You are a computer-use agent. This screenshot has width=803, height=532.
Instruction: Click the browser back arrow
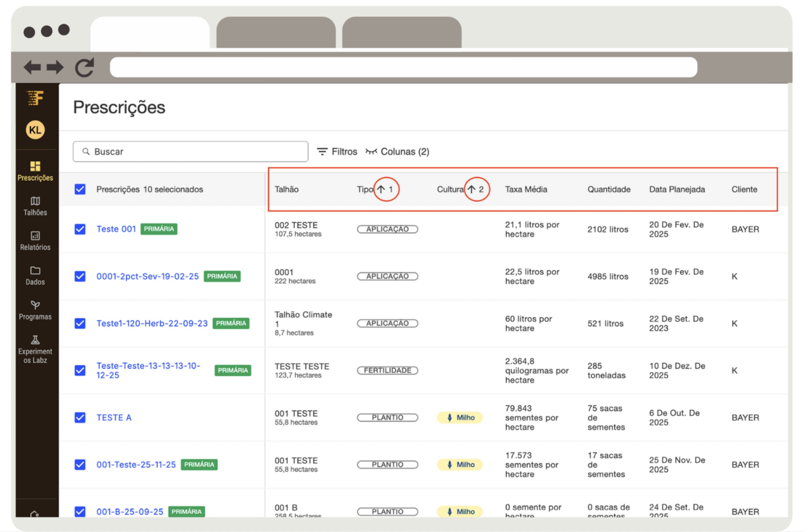pos(33,67)
